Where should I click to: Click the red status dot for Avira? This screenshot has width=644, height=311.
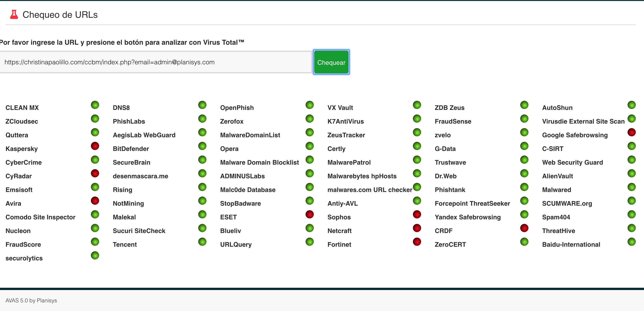[95, 201]
